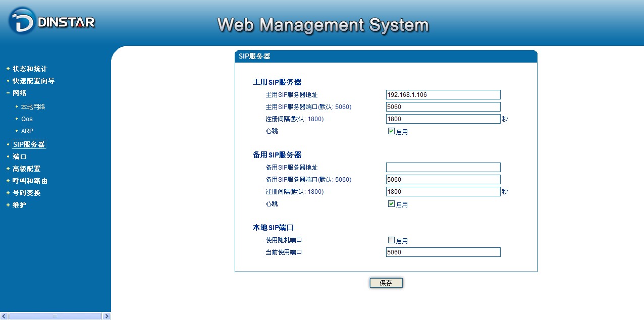This screenshot has width=644, height=320.
Task: Collapse the 网络 menu section
Action: [x=19, y=93]
